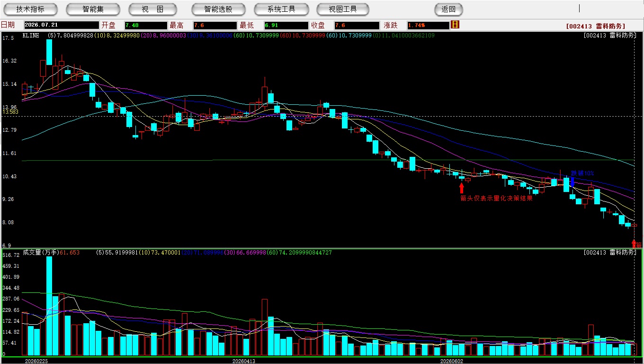Image resolution: width=644 pixels, height=364 pixels.
Task: Click the 日期 field showing 2026.07.21
Action: click(61, 25)
